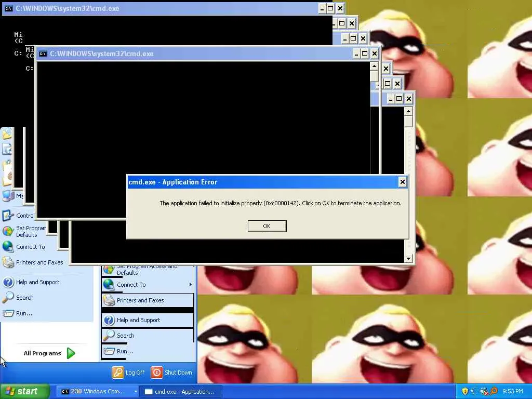Click the 'Set Program Defaults' colorful globe icon

7,231
